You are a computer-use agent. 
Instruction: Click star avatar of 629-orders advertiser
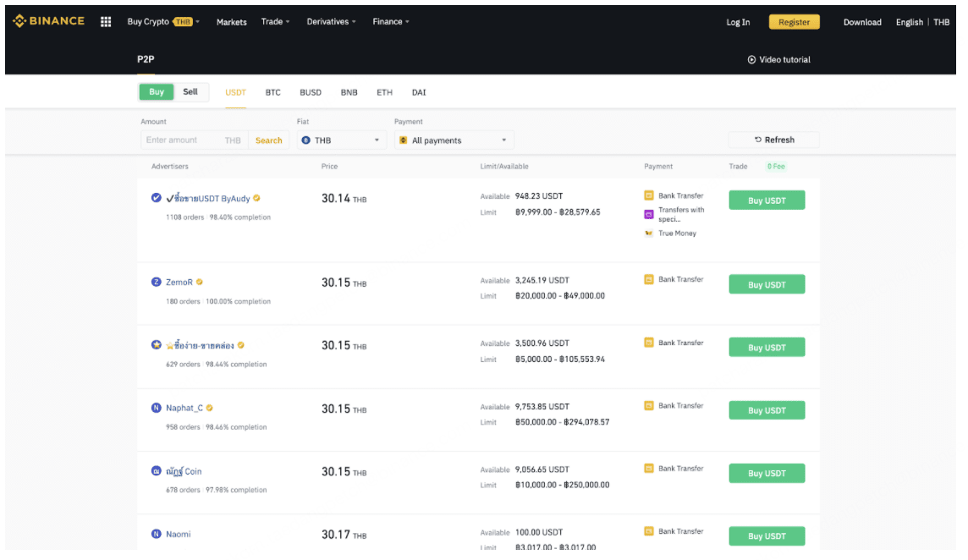157,344
